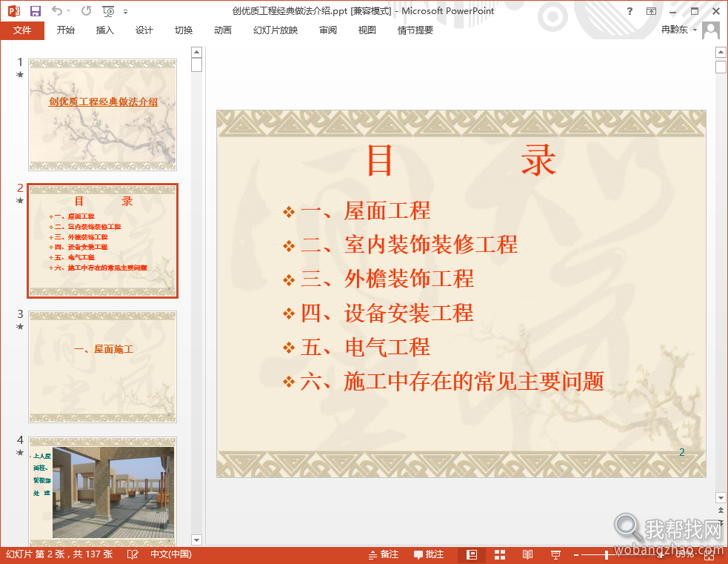This screenshot has width=728, height=564.
Task: Toggle the 批注 Comments pane
Action: [429, 554]
